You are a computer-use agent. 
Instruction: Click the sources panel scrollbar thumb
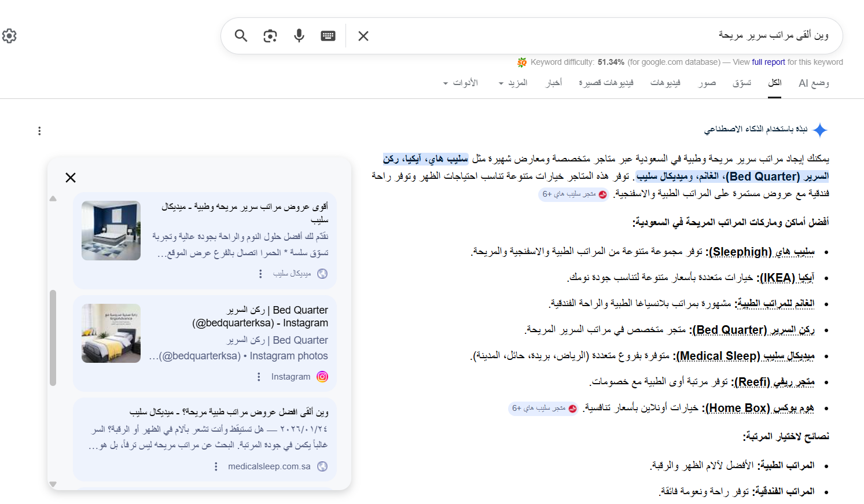(x=53, y=337)
